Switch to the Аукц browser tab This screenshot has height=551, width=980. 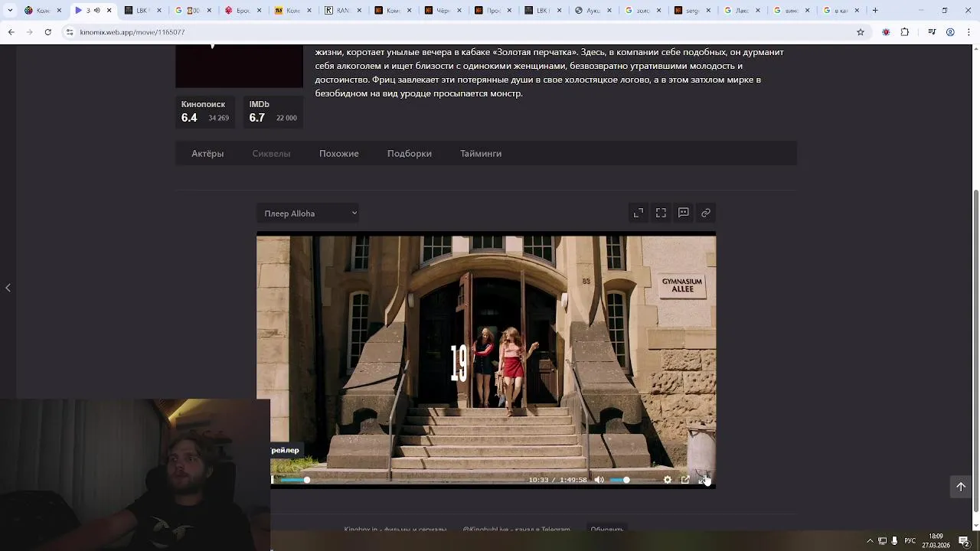pyautogui.click(x=592, y=11)
